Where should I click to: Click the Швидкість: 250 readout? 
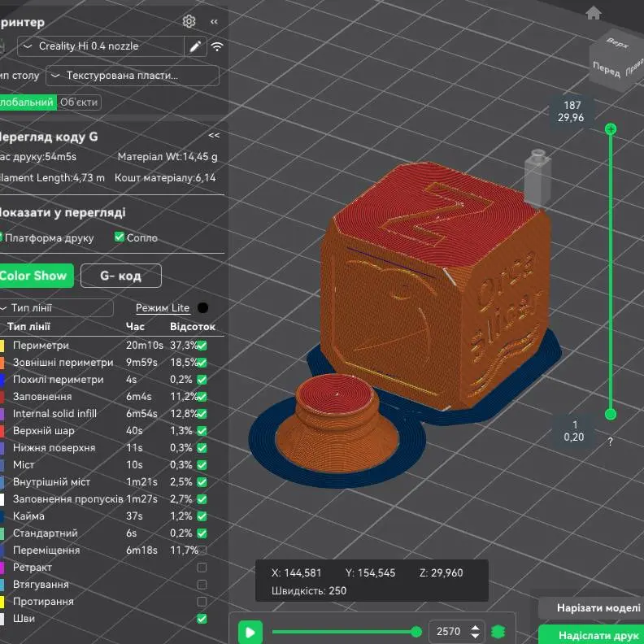pos(309,590)
